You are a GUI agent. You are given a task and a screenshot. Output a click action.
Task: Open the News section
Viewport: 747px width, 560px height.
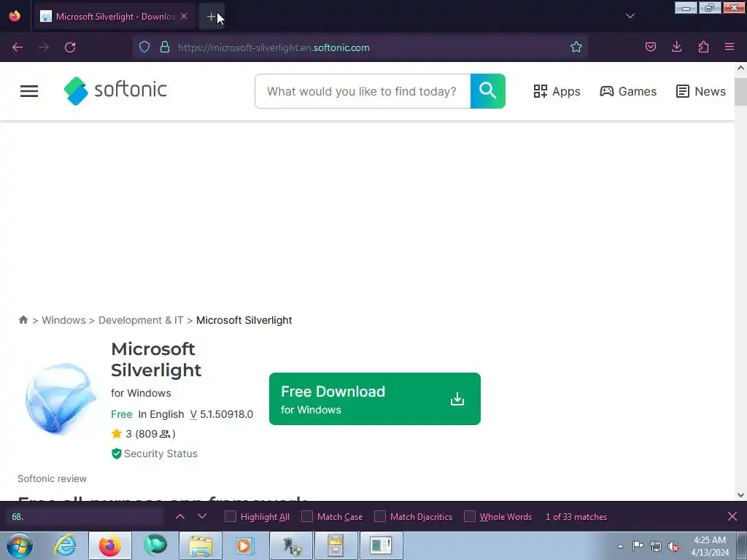coord(701,91)
